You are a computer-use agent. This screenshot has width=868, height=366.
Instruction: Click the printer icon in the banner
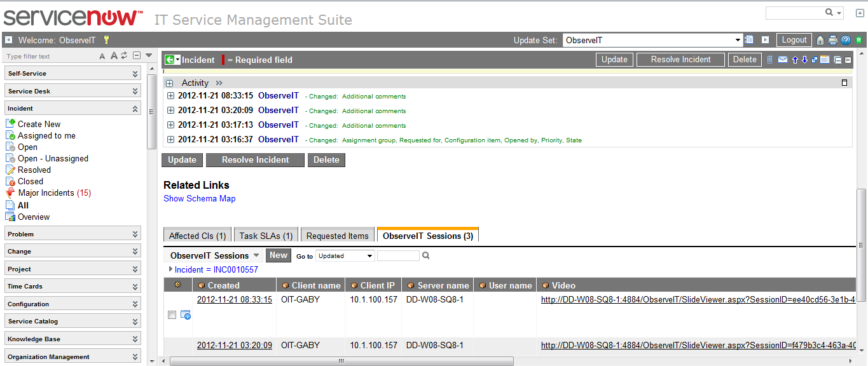tap(833, 40)
